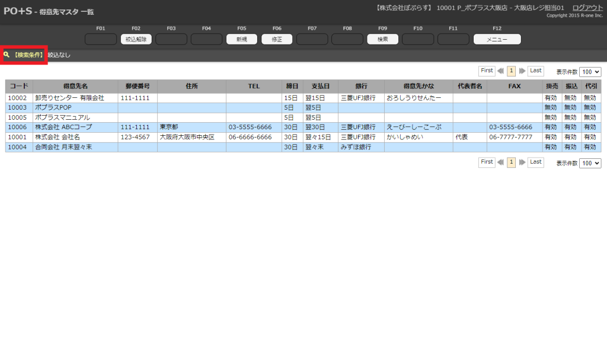607x364 pixels.
Task: Open the bottom 表示件数 dropdown
Action: point(590,163)
